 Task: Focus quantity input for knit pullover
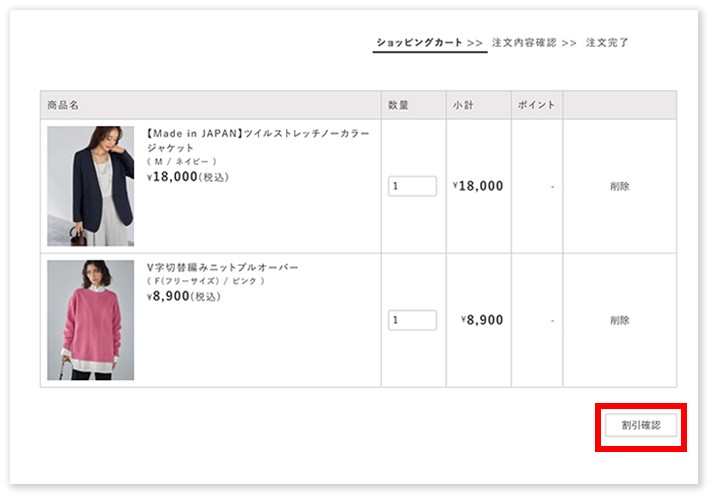[x=412, y=321]
